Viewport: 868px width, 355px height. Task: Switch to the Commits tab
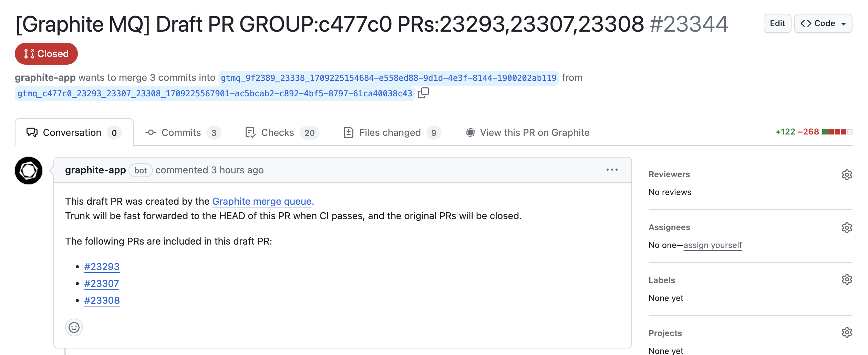[183, 133]
